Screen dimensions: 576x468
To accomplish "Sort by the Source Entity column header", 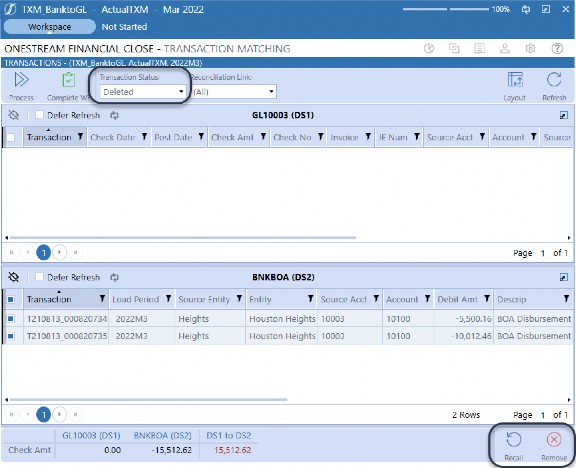I will point(204,299).
